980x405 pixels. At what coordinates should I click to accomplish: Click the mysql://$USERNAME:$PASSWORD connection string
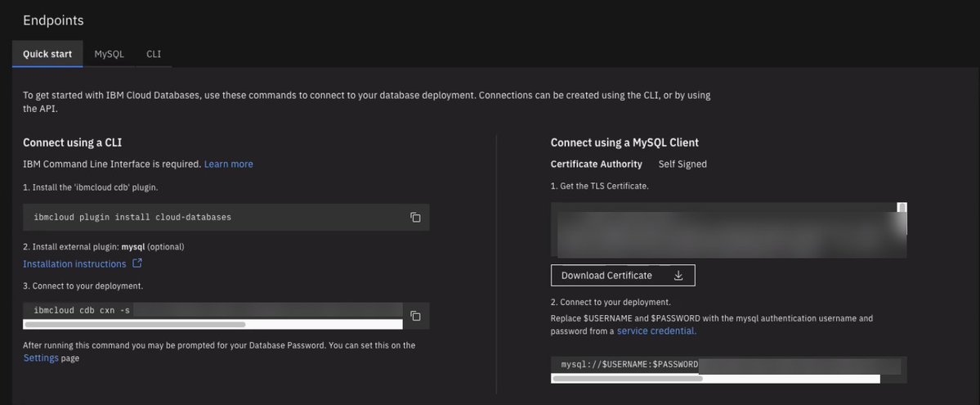pyautogui.click(x=629, y=364)
